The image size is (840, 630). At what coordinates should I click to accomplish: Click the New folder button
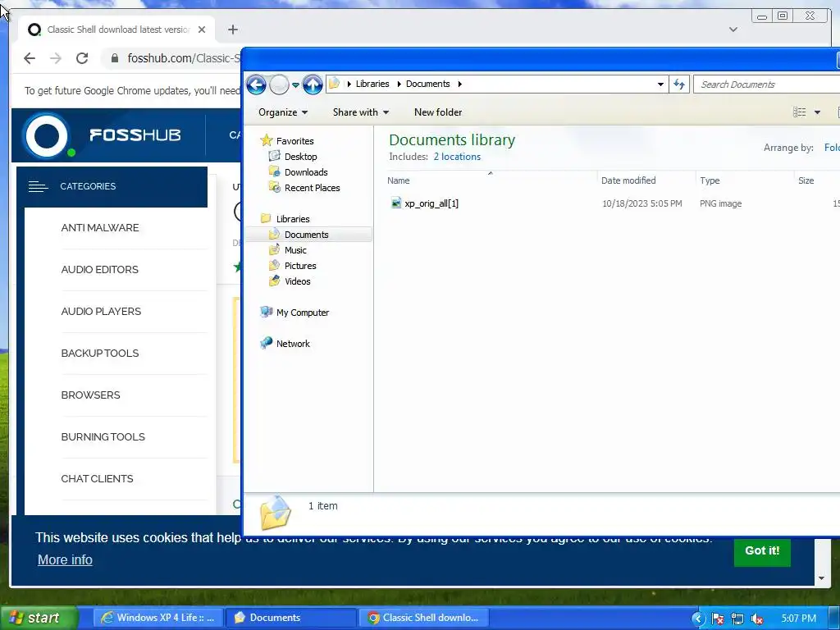(x=438, y=112)
